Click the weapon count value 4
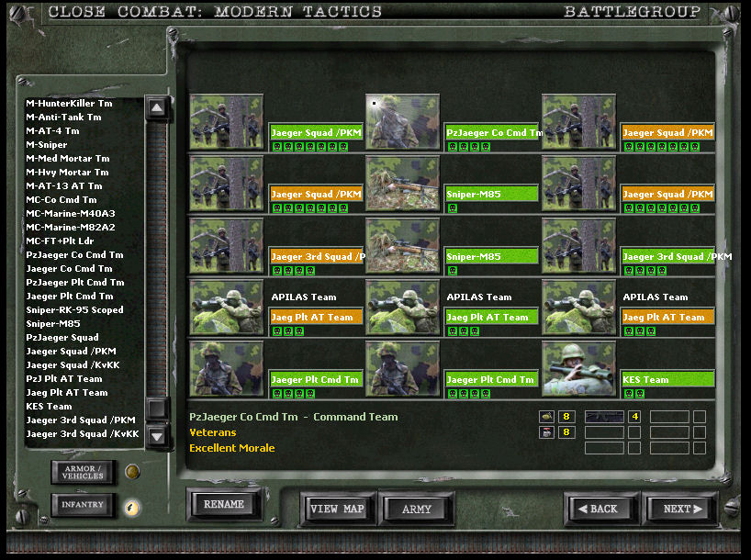Screen dimensions: 751x560 click(x=634, y=417)
